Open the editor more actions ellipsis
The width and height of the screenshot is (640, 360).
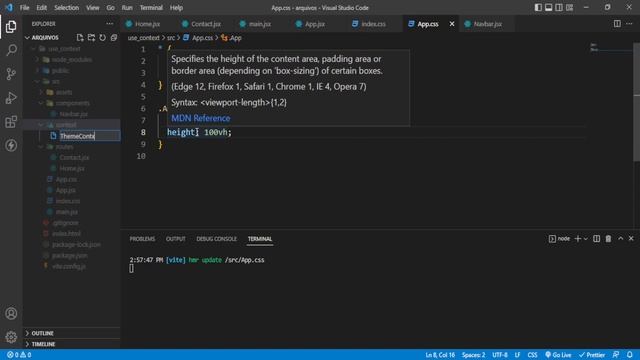click(x=629, y=24)
